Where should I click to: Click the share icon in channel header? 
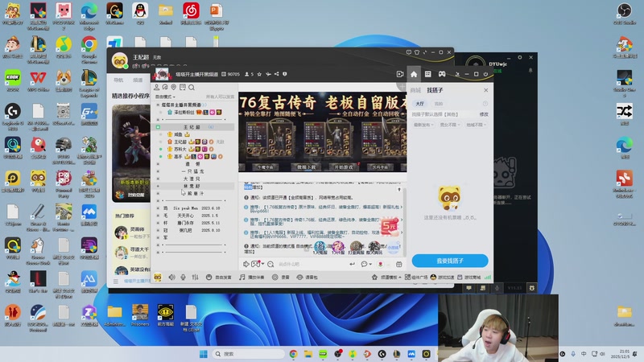click(x=276, y=74)
